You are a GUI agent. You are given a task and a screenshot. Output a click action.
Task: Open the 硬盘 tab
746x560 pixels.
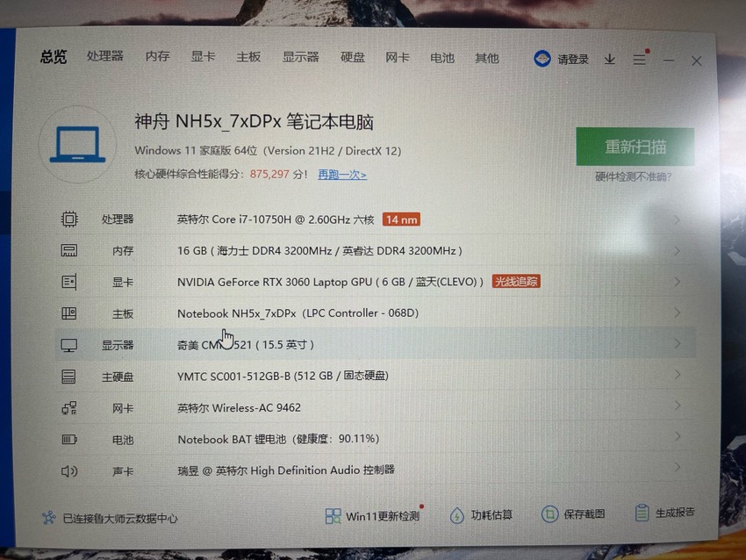(353, 58)
